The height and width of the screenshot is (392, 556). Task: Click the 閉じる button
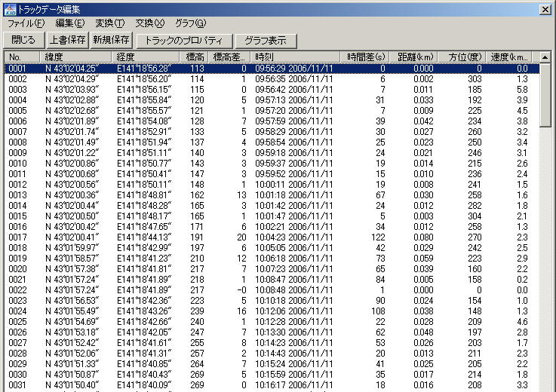coord(23,40)
